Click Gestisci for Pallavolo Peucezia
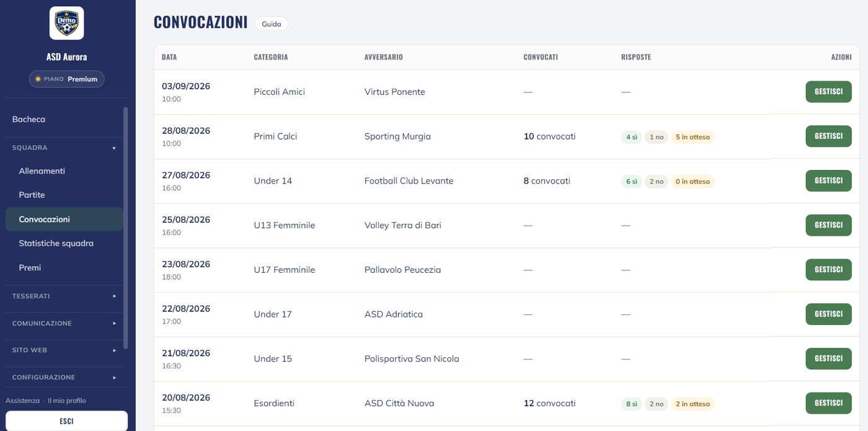Screen dimensions: 868x431 pyautogui.click(x=828, y=270)
